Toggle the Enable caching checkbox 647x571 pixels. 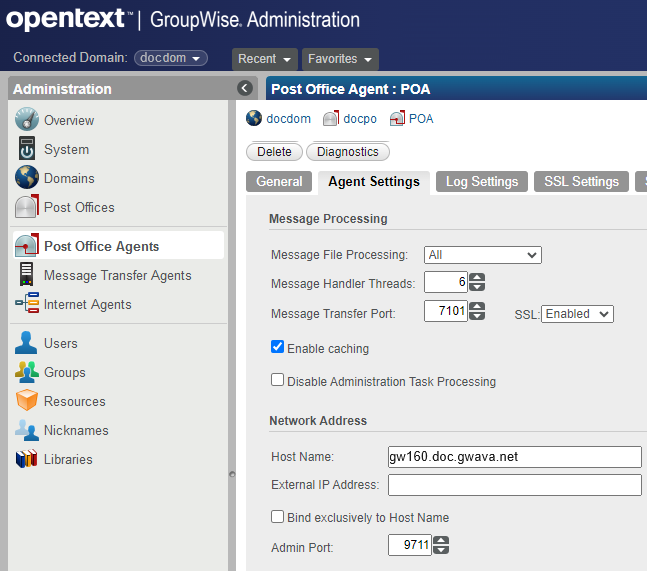click(x=278, y=348)
